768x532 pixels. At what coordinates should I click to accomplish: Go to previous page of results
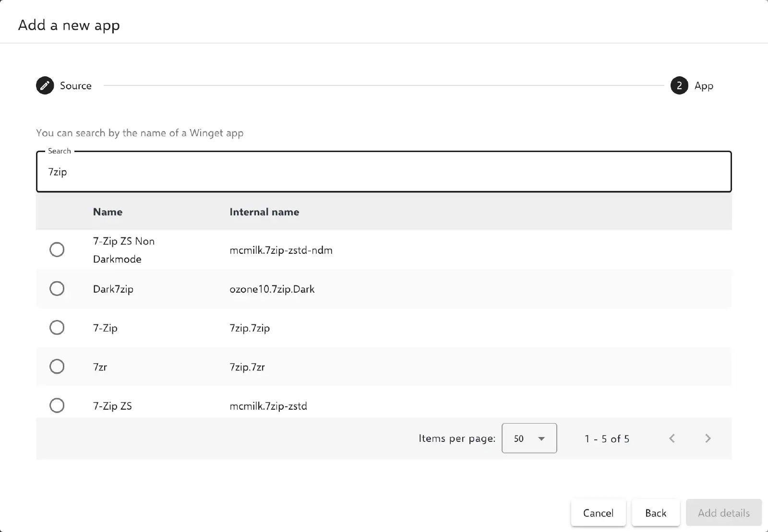coord(672,438)
